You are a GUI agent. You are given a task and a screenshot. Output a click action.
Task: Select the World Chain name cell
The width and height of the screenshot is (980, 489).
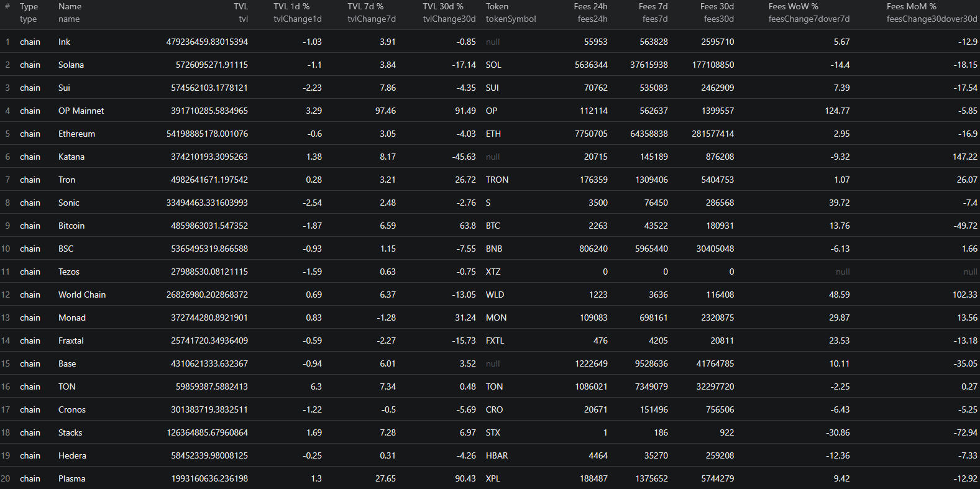(82, 295)
